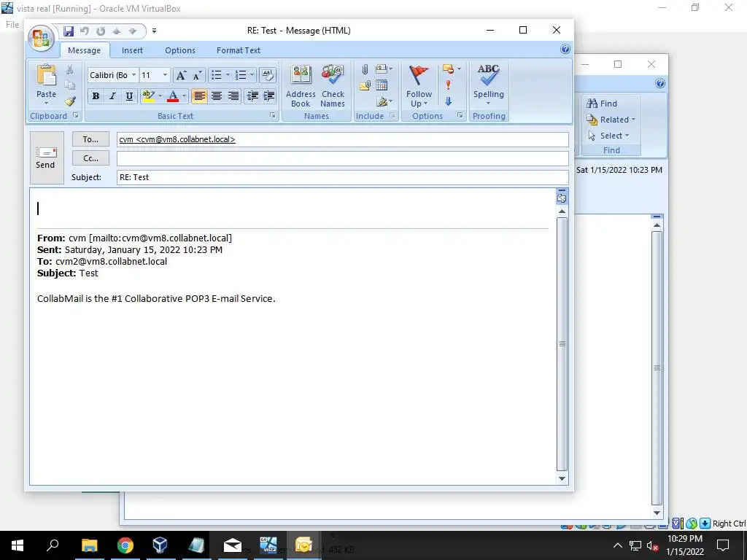Align text left
The height and width of the screenshot is (560, 747).
tap(199, 96)
